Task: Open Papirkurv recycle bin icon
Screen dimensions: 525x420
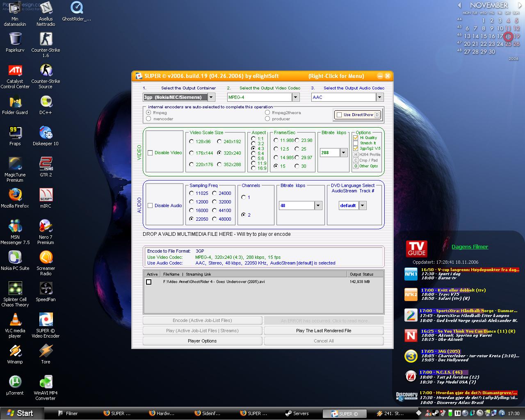Action: (x=15, y=43)
